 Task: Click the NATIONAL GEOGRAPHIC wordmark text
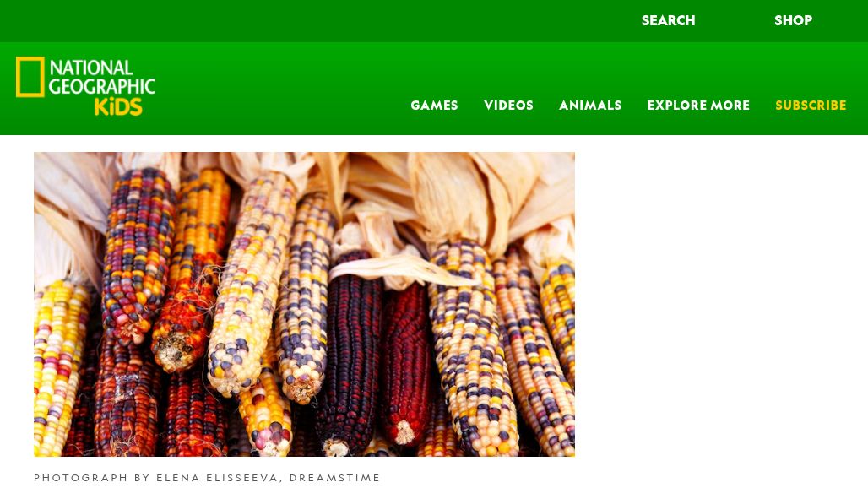coord(102,77)
